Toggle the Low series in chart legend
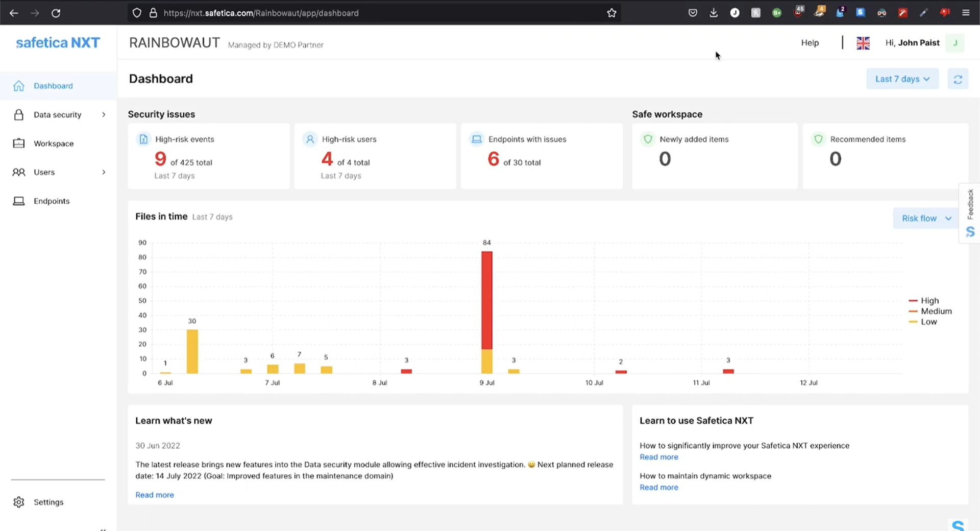 [x=928, y=322]
